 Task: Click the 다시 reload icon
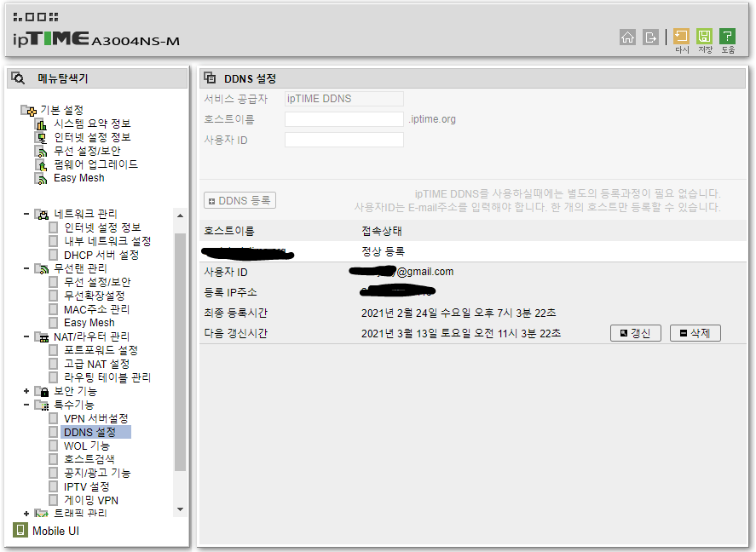[681, 36]
